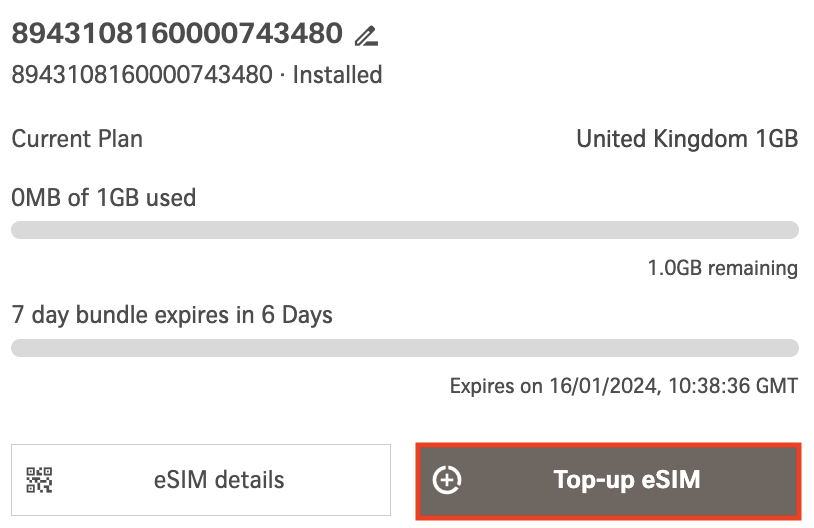
Task: Click the bundle expiry progress bar
Action: tap(404, 348)
